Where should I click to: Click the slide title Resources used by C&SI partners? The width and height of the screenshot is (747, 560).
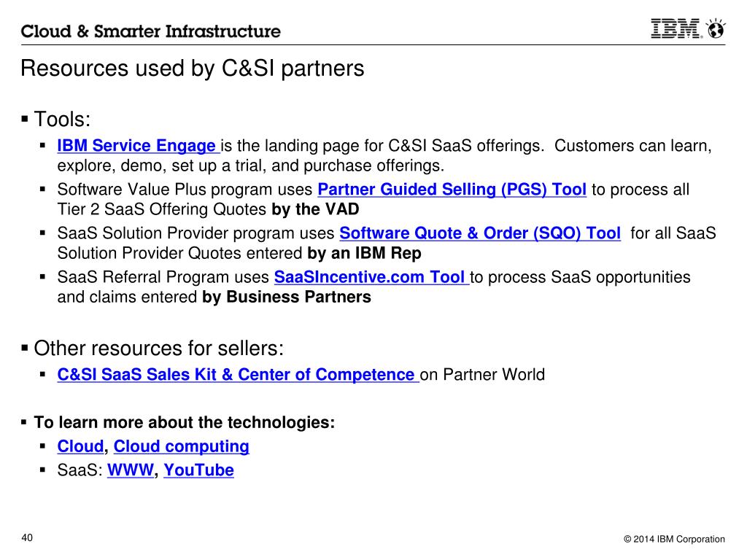point(193,69)
